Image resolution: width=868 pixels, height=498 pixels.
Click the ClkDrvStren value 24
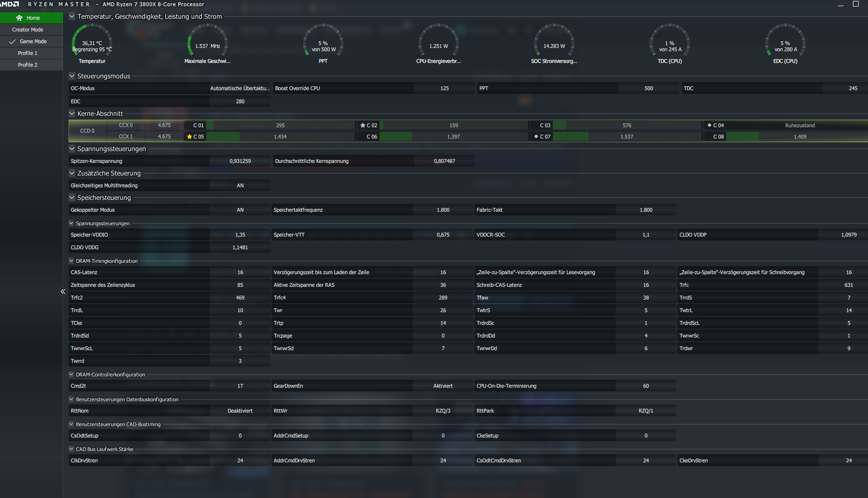coord(240,460)
